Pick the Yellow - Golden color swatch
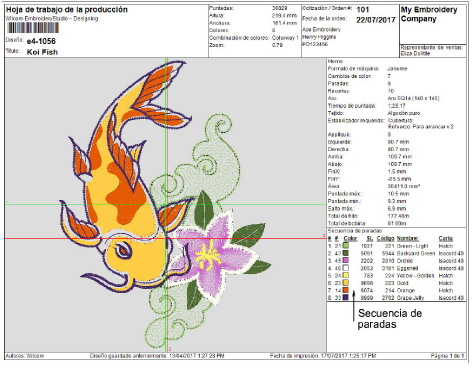This screenshot has height=368, width=475. pos(346,275)
